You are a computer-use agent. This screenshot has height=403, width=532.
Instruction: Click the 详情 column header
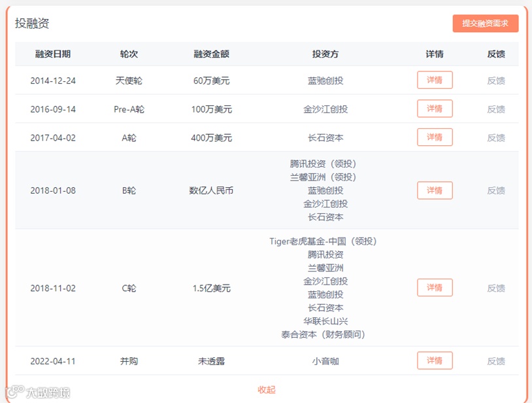coord(435,54)
